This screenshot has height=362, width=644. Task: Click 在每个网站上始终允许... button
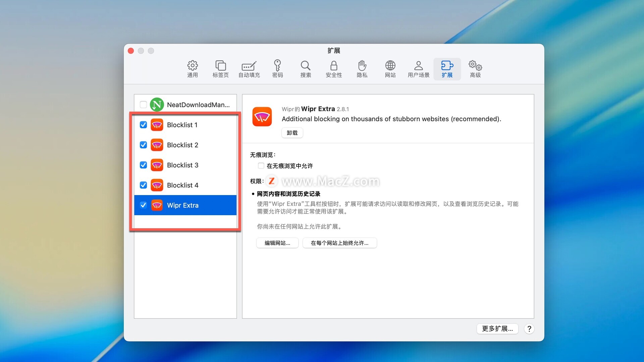(339, 243)
